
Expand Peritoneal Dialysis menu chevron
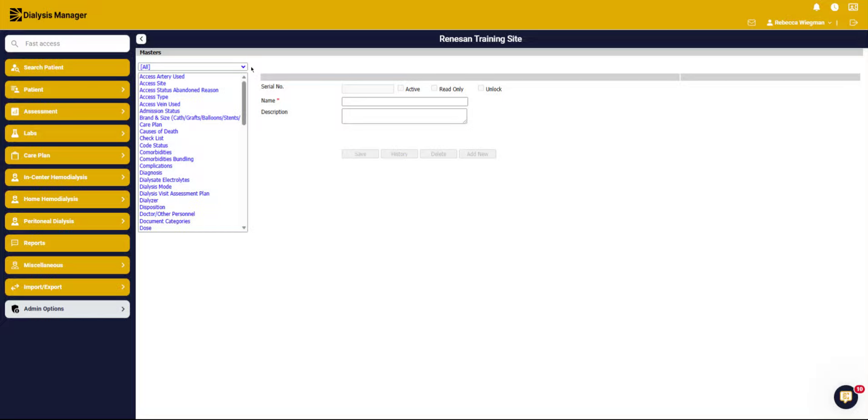[123, 221]
